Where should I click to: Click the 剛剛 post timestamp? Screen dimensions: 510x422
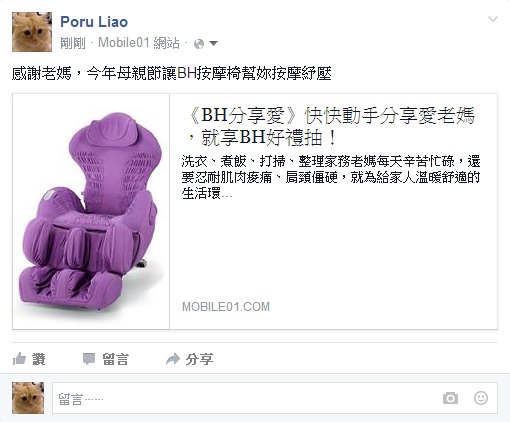[73, 43]
